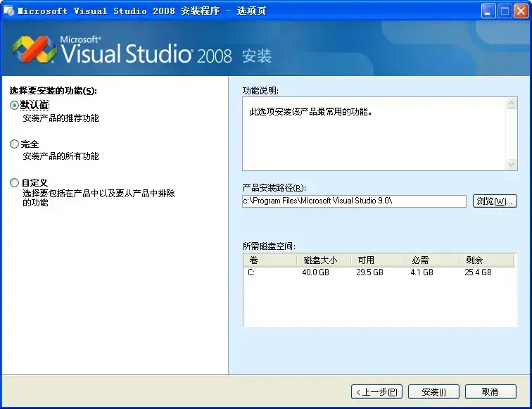This screenshot has height=409, width=532.
Task: Click the setup icon in title bar
Action: (8, 11)
